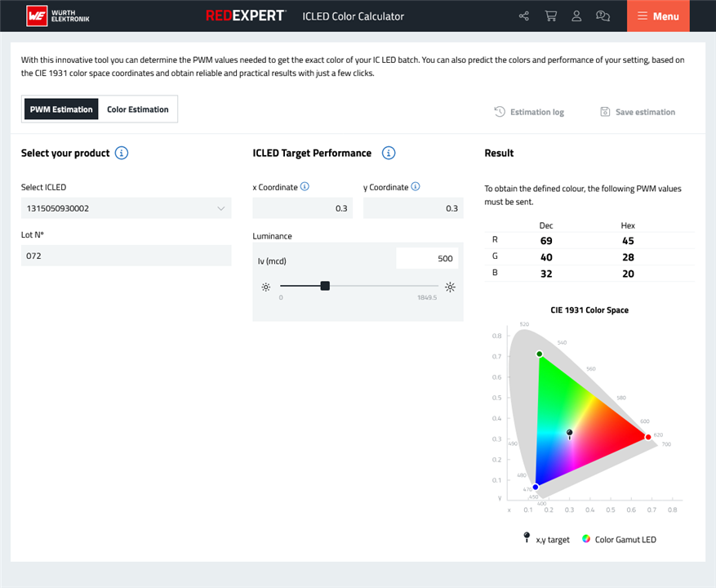This screenshot has height=588, width=716.
Task: Click the share icon in header
Action: [x=524, y=16]
